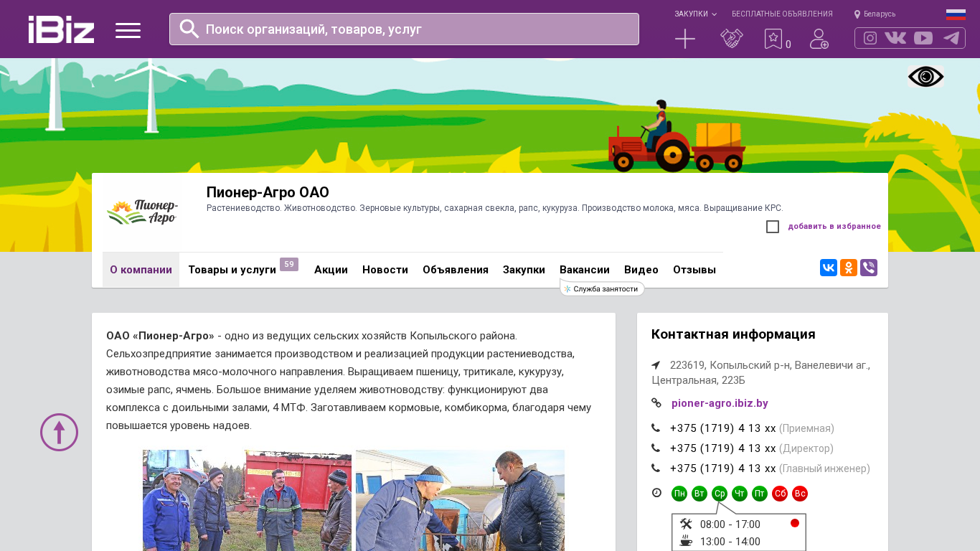Click working hours 08:00 - 17:00
This screenshot has height=551, width=980.
pyautogui.click(x=730, y=524)
